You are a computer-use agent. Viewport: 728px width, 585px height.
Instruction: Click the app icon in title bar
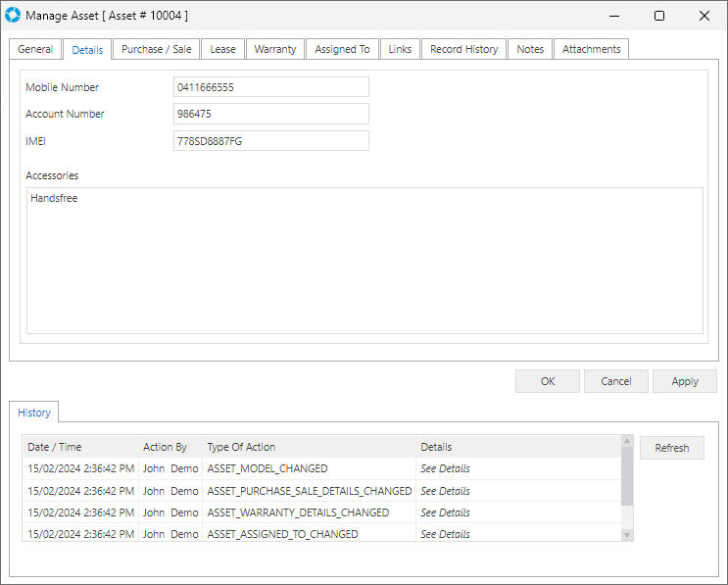[x=13, y=16]
